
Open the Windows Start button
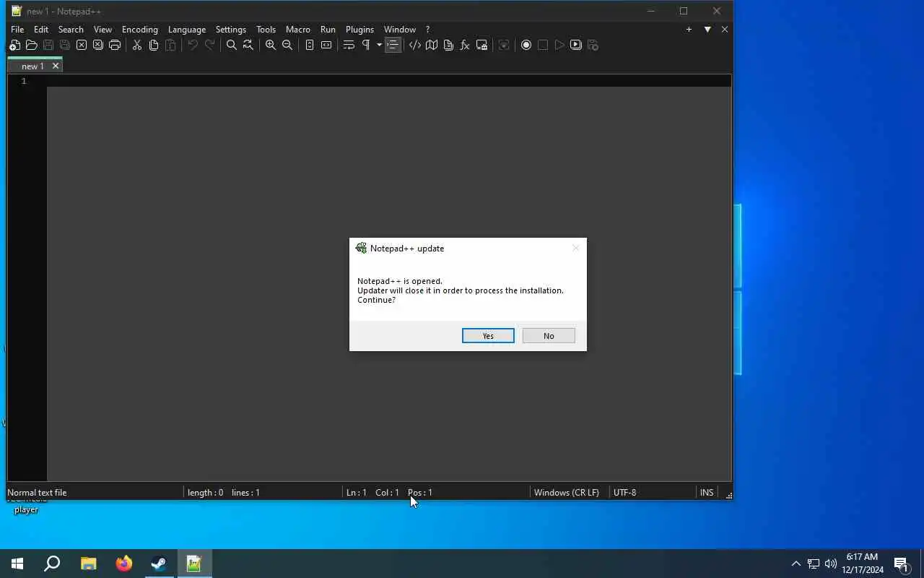point(17,564)
